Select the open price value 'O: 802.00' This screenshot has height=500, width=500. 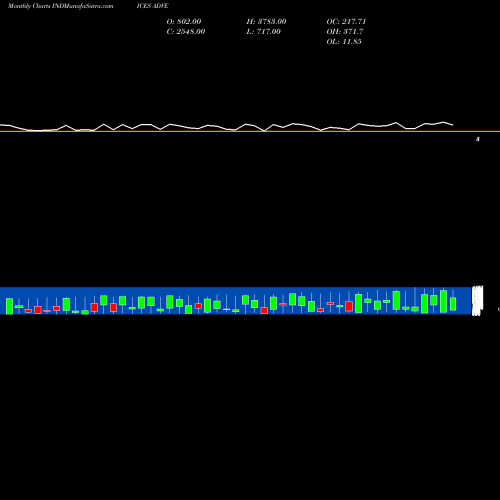pos(184,21)
